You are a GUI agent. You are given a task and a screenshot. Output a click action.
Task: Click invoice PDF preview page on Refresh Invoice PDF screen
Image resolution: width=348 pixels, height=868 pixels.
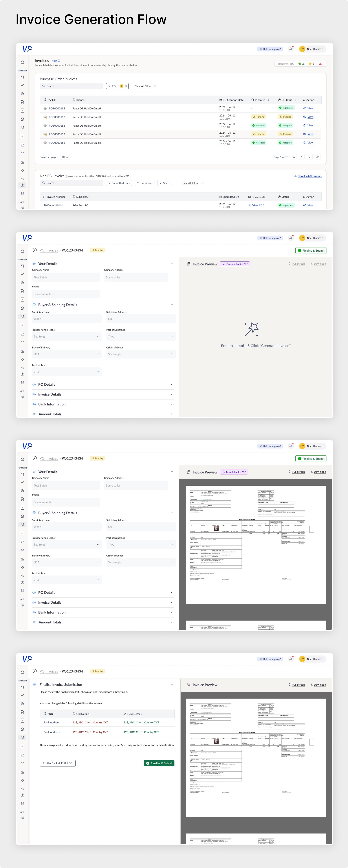coord(256,545)
